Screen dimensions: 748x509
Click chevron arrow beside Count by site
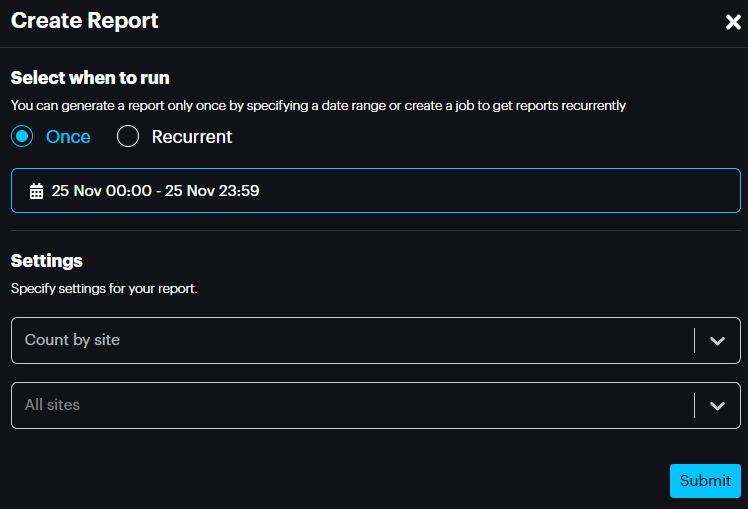click(717, 341)
